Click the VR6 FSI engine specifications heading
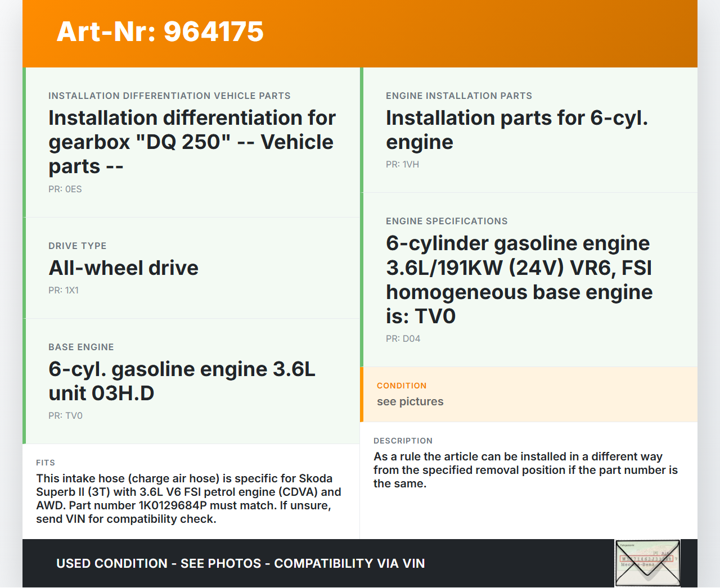Image resolution: width=720 pixels, height=588 pixels. coord(519,279)
